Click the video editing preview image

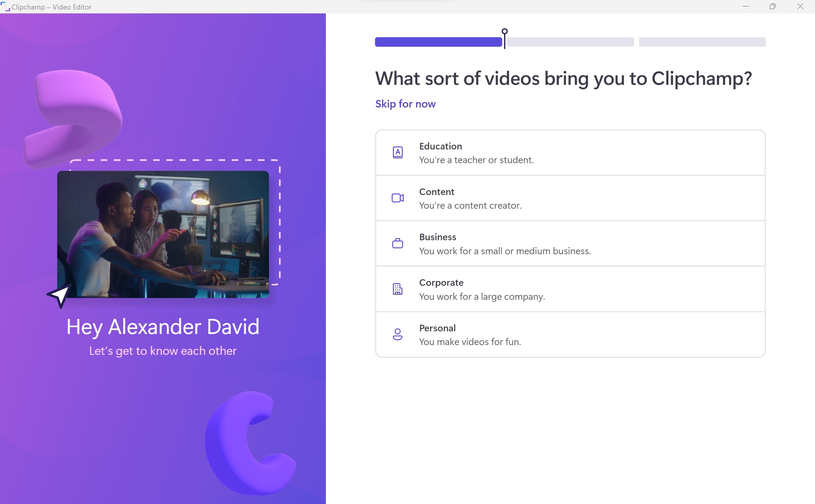click(x=163, y=234)
